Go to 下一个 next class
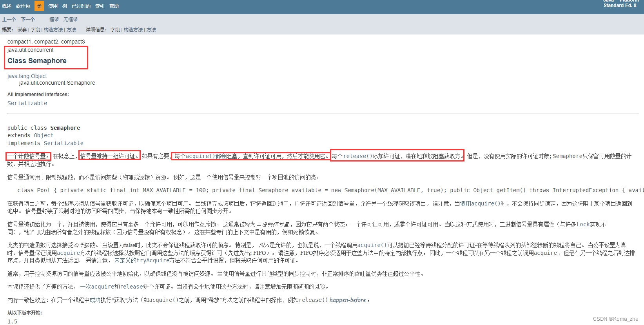Screen dimensions: 644x325 [28, 20]
